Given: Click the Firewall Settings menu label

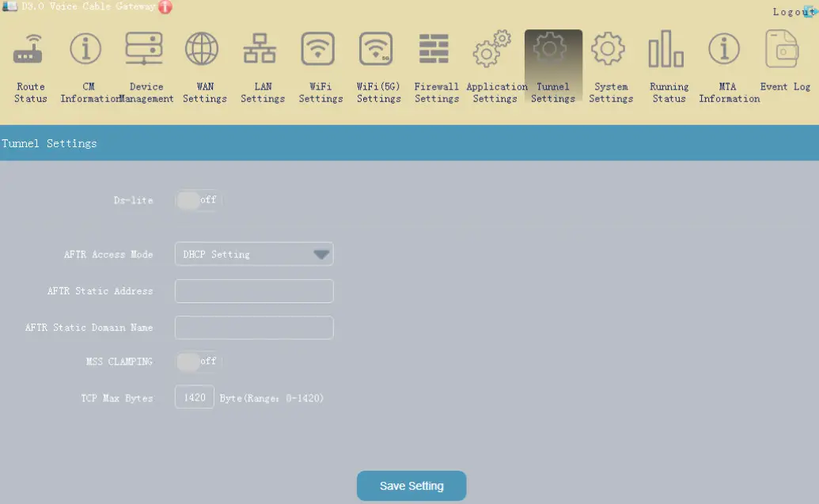Looking at the screenshot, I should pyautogui.click(x=437, y=93).
